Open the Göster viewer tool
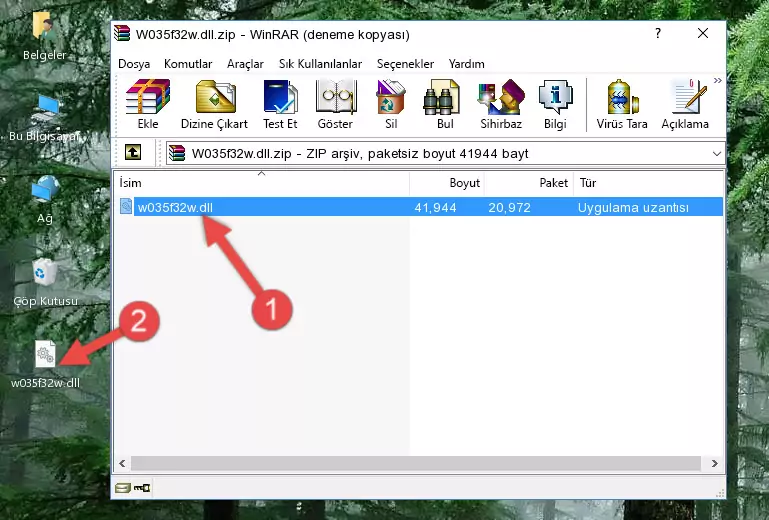The height and width of the screenshot is (520, 769). coord(335,104)
